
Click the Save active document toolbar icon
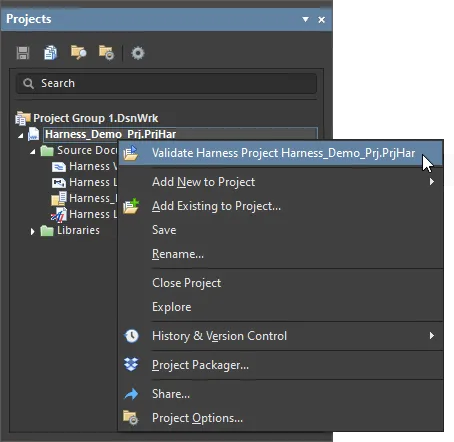coord(23,53)
